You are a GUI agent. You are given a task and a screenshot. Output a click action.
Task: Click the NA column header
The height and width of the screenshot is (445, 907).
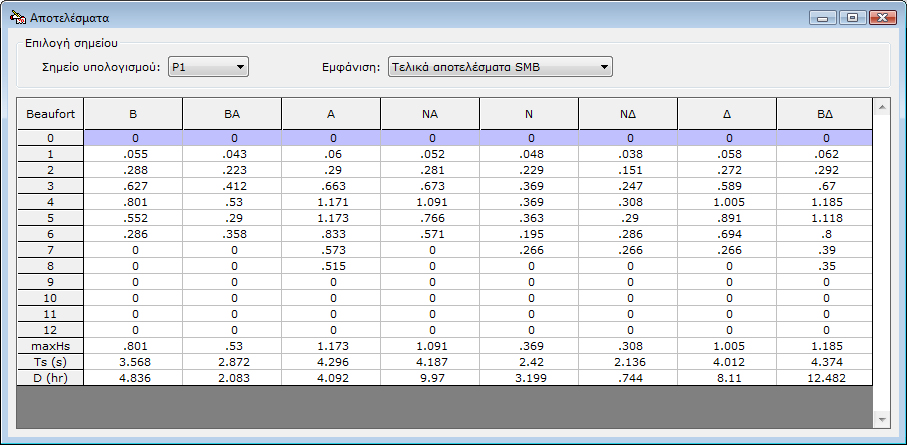(x=430, y=113)
